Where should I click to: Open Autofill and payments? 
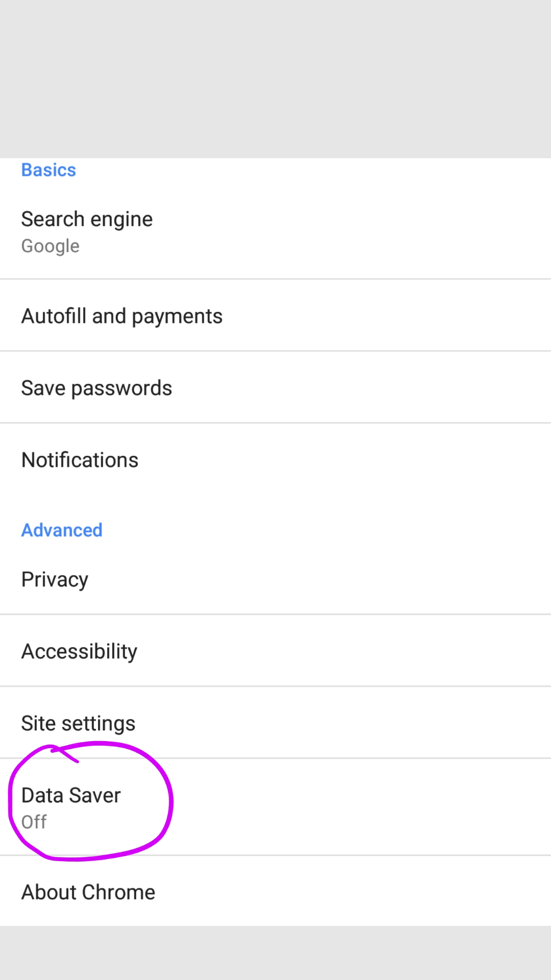tap(122, 316)
